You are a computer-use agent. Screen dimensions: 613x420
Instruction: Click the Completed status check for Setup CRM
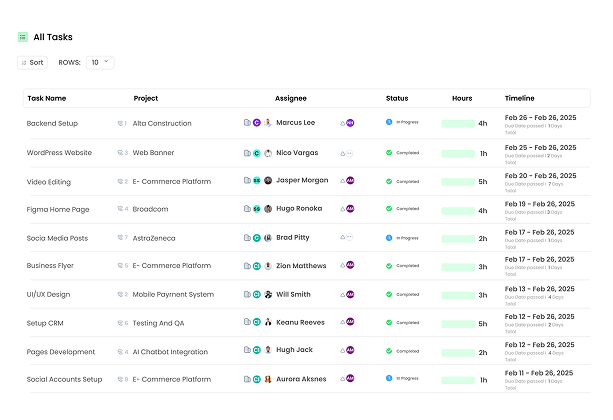389,323
